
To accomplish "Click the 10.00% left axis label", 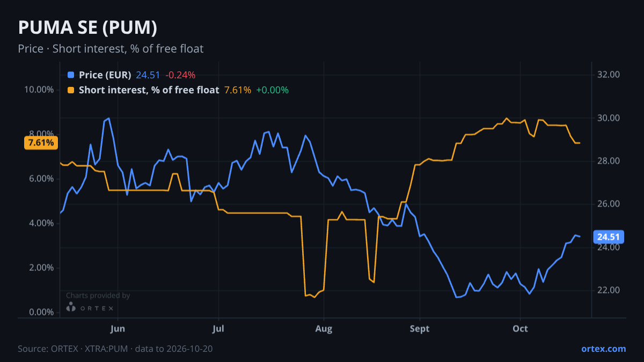I will (x=39, y=90).
